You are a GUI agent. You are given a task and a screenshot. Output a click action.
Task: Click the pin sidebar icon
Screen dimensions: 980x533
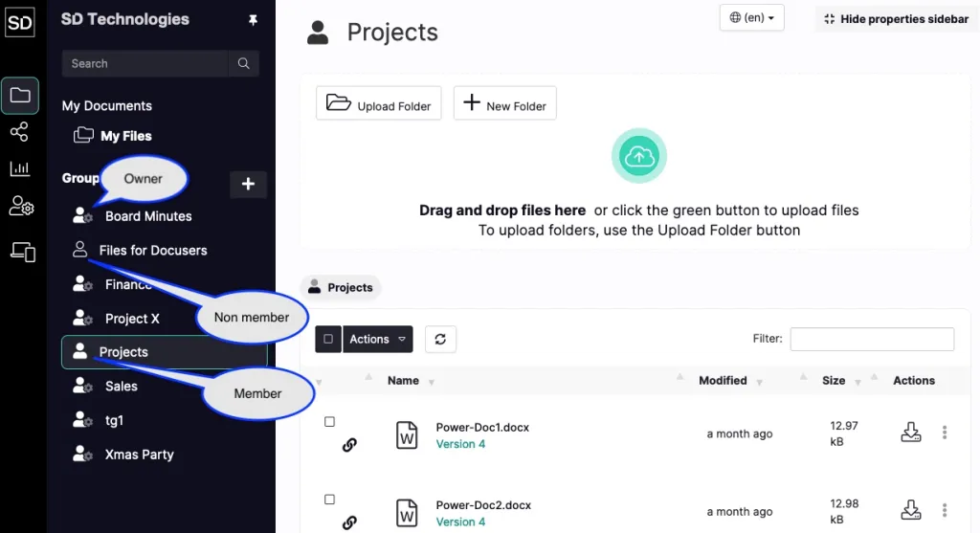(253, 20)
